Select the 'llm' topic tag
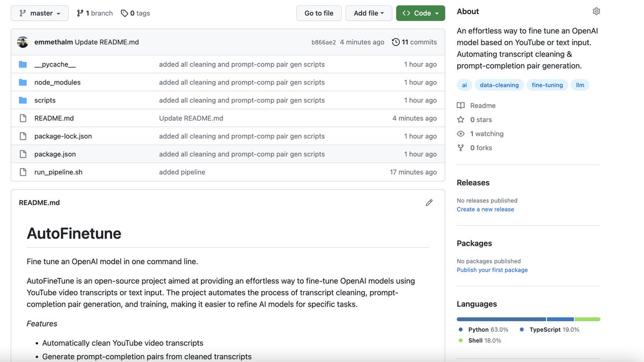Image resolution: width=644 pixels, height=362 pixels. (x=580, y=85)
